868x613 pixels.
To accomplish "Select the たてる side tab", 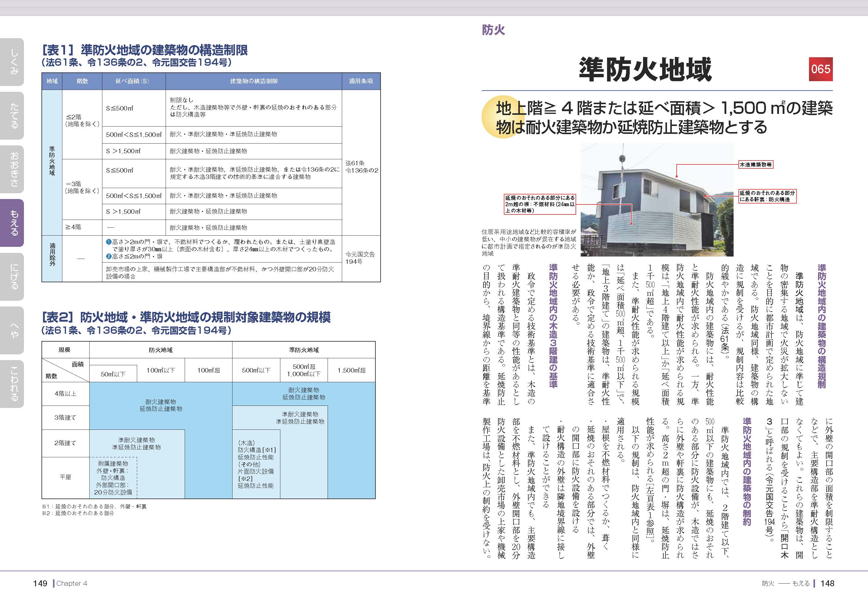I will (x=12, y=116).
